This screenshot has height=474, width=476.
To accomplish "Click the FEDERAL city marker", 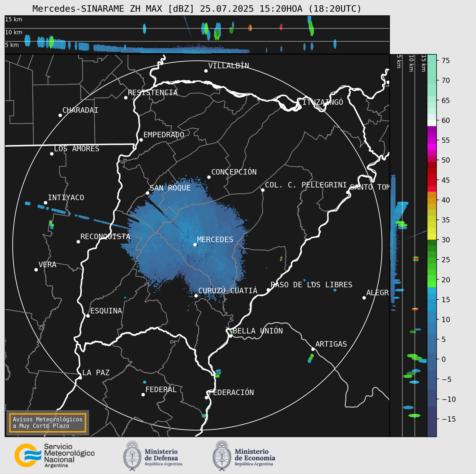I will (143, 395).
